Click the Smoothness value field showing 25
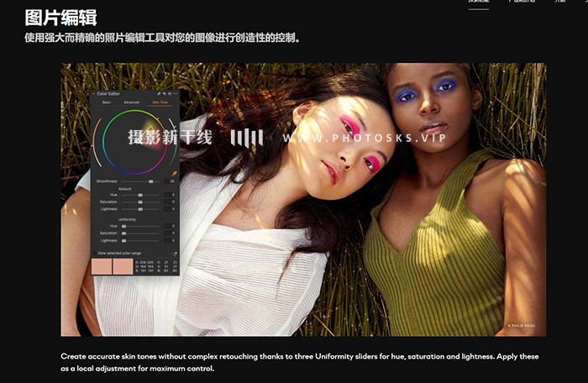 pyautogui.click(x=170, y=181)
